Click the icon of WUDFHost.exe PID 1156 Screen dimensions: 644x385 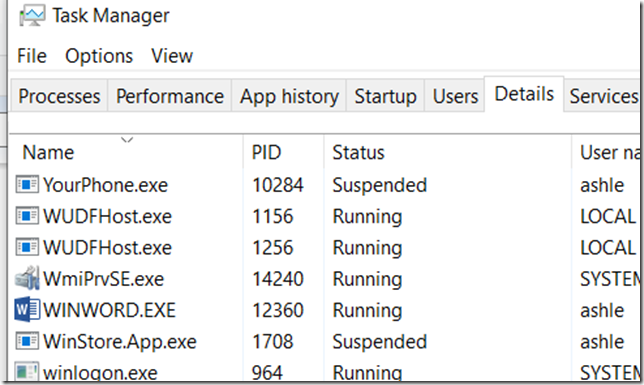tap(27, 216)
